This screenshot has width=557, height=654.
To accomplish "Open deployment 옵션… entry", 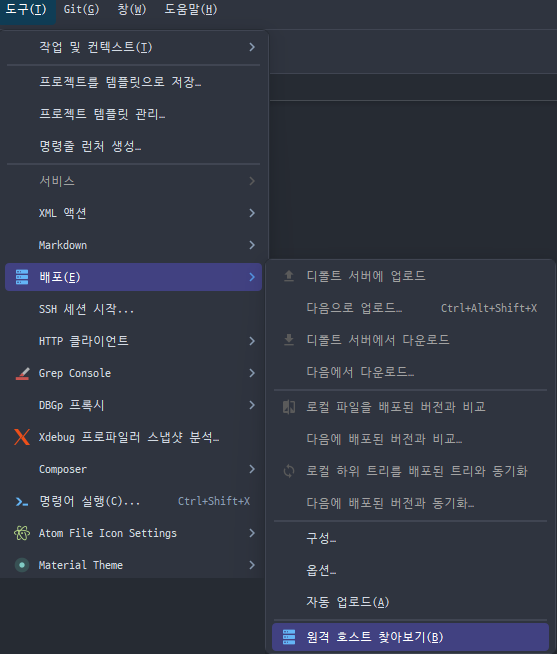I will [x=410, y=570].
